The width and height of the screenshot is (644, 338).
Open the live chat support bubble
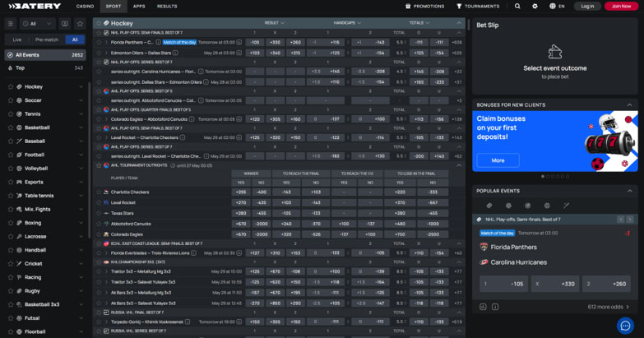(625, 326)
